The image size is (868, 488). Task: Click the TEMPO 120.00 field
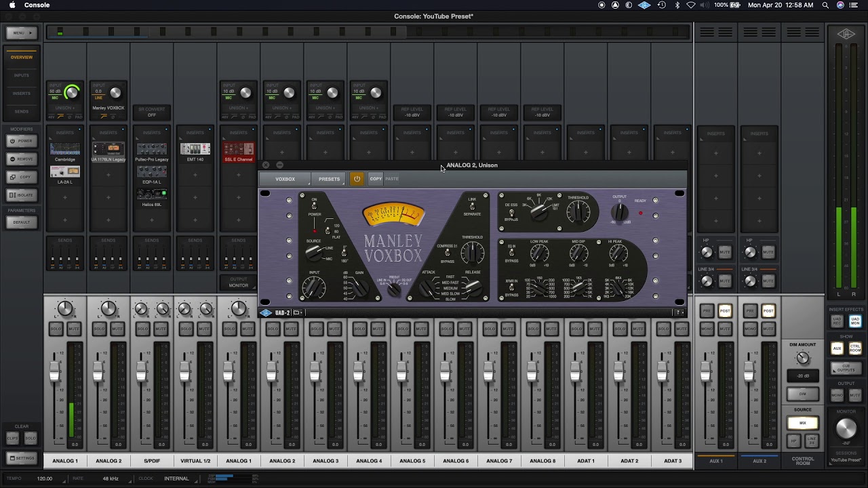[x=45, y=479]
